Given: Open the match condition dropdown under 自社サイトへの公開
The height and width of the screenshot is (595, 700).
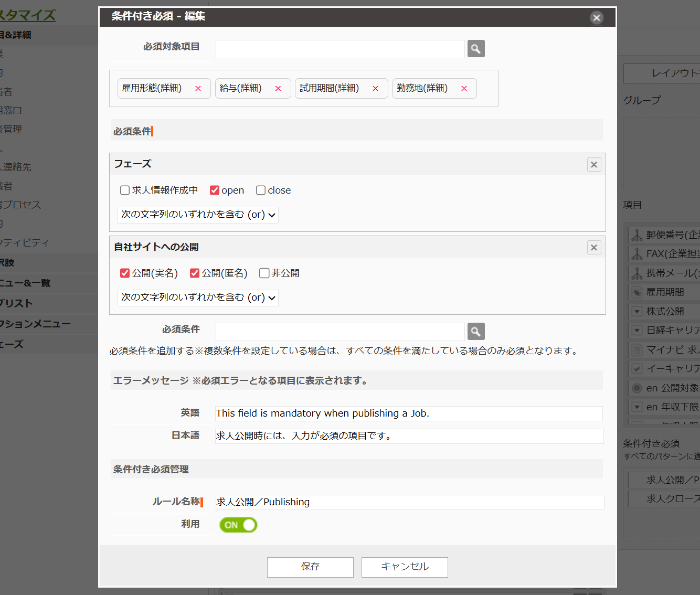Looking at the screenshot, I should (197, 297).
